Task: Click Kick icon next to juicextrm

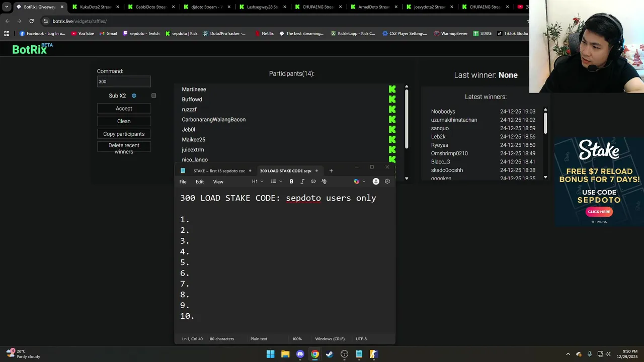Action: [x=392, y=150]
